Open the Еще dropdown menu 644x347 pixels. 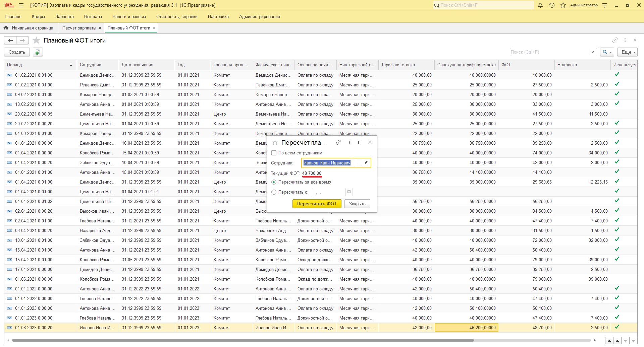pos(628,52)
